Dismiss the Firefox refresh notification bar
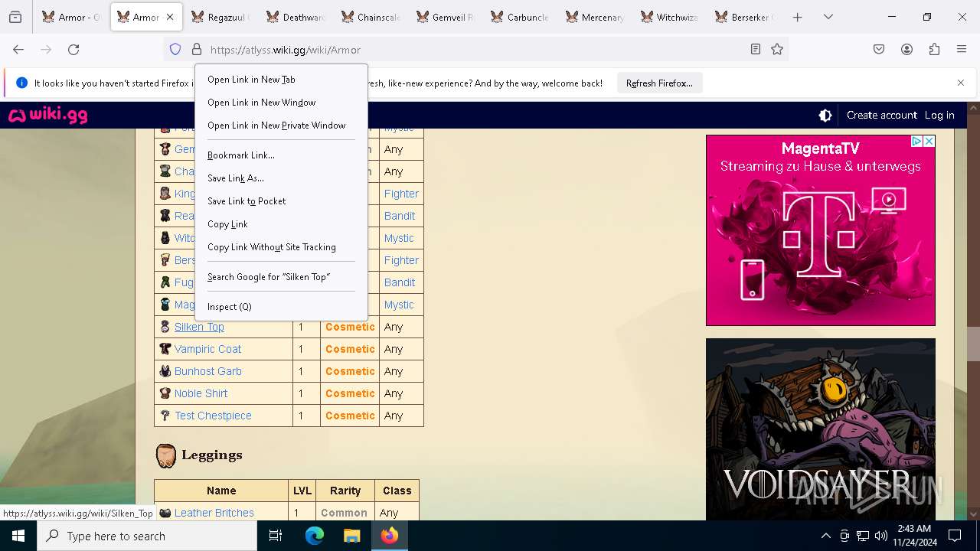The height and width of the screenshot is (551, 980). 961,83
